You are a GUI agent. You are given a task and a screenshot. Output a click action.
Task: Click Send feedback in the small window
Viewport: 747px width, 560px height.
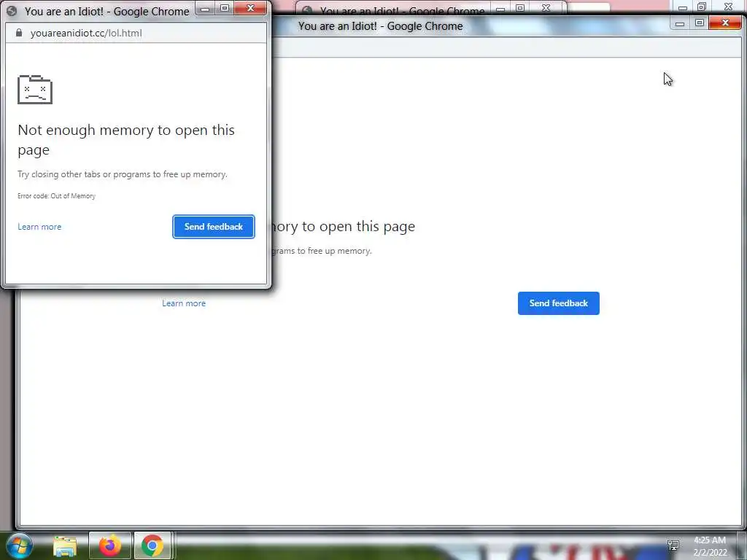pos(214,227)
